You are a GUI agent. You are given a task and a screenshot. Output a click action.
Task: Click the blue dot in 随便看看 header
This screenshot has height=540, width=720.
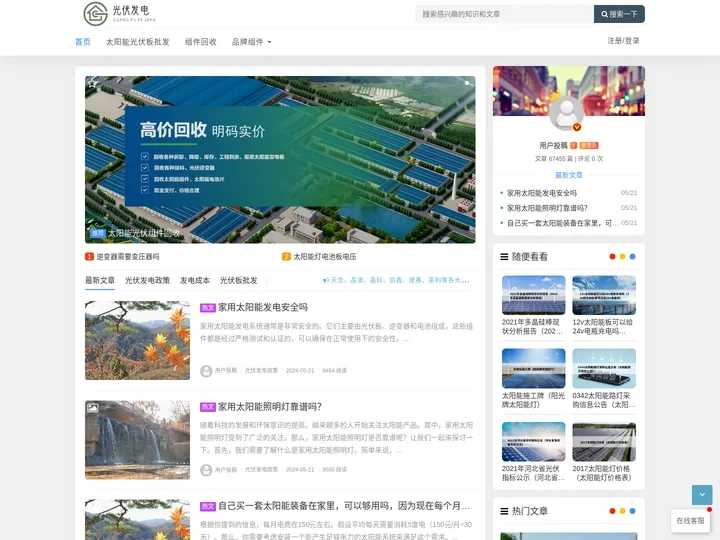[x=632, y=257]
